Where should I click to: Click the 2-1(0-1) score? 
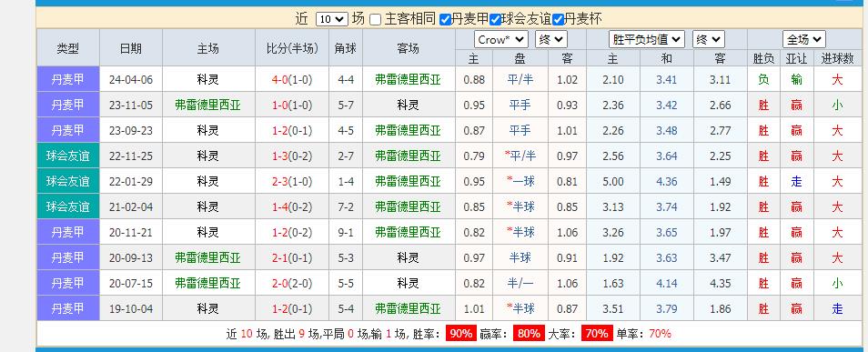click(x=292, y=258)
